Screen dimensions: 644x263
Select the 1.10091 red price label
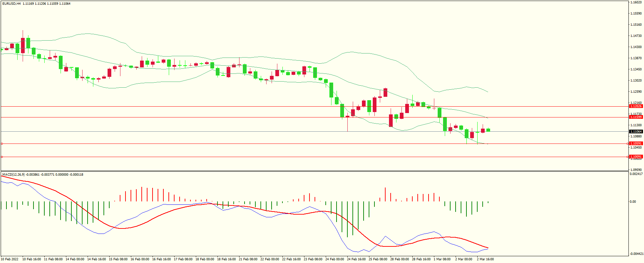(x=636, y=157)
